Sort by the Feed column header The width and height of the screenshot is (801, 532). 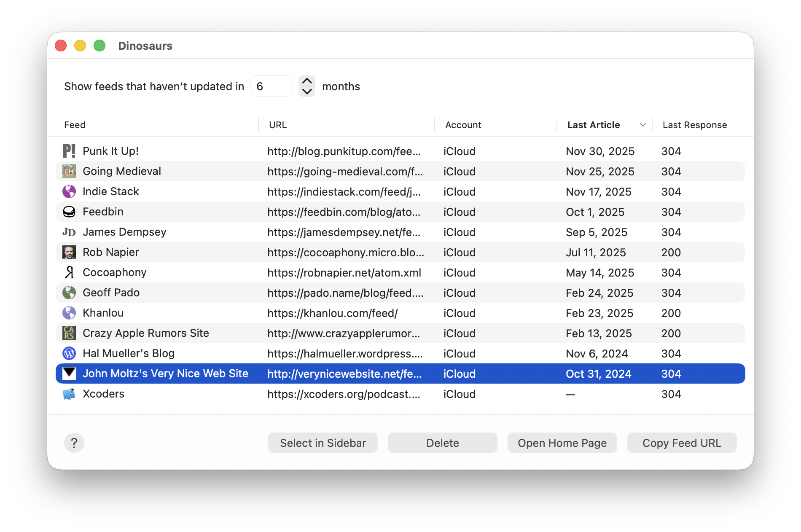(75, 125)
